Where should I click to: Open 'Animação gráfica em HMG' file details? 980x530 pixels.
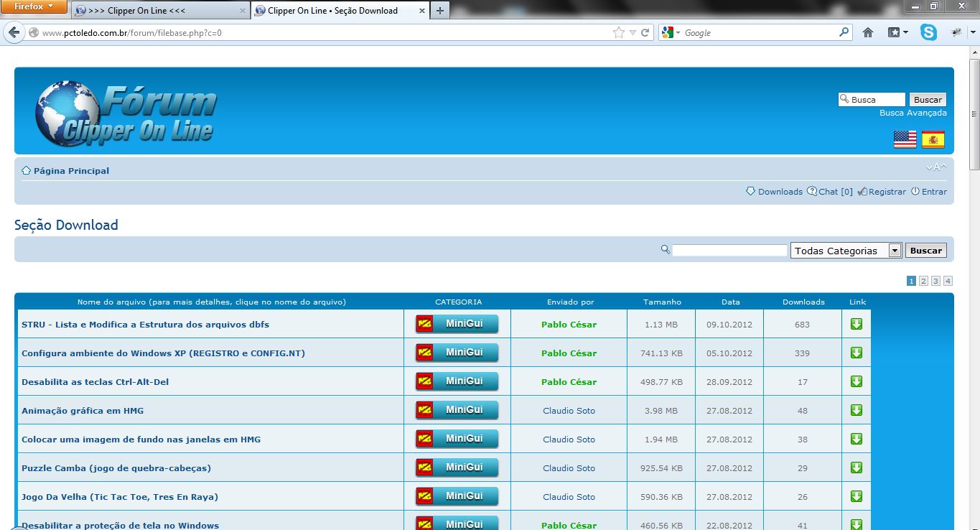83,411
